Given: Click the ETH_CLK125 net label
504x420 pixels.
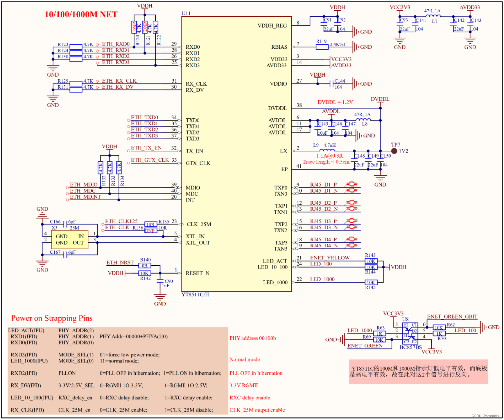Looking at the screenshot, I should (x=121, y=221).
